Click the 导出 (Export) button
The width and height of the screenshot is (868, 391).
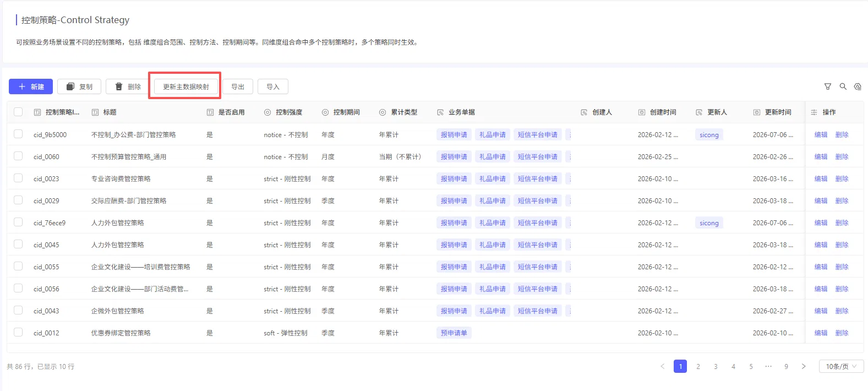pos(238,86)
